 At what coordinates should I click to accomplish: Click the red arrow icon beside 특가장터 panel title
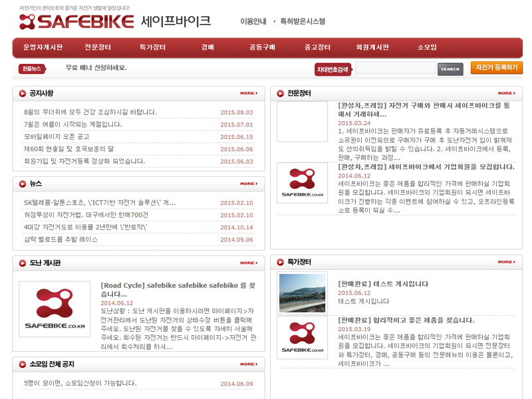click(x=280, y=262)
